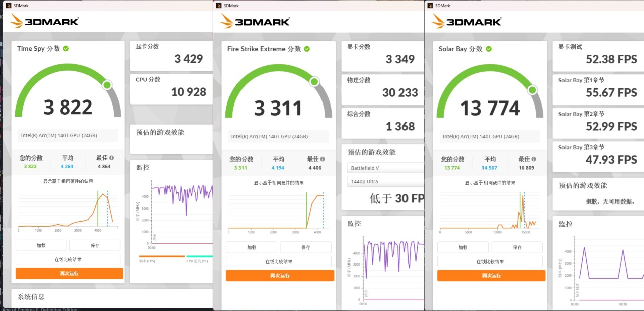Click 3DMark title bar icon in Fire Strike window
The image size is (644, 311).
[219, 6]
